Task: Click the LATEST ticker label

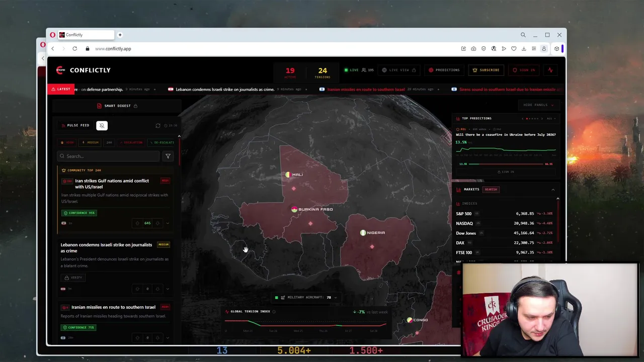Action: coord(61,89)
